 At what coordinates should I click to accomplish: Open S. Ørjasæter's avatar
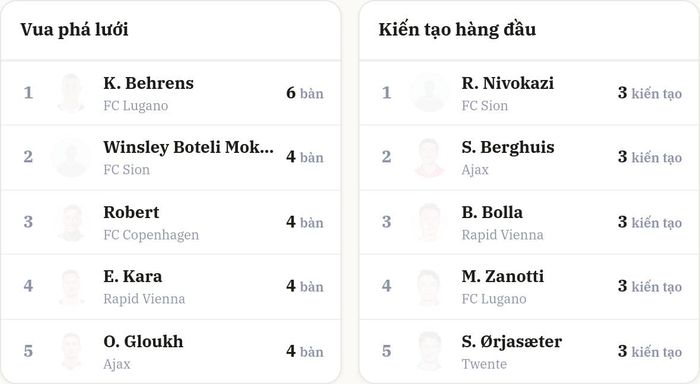coord(429,351)
